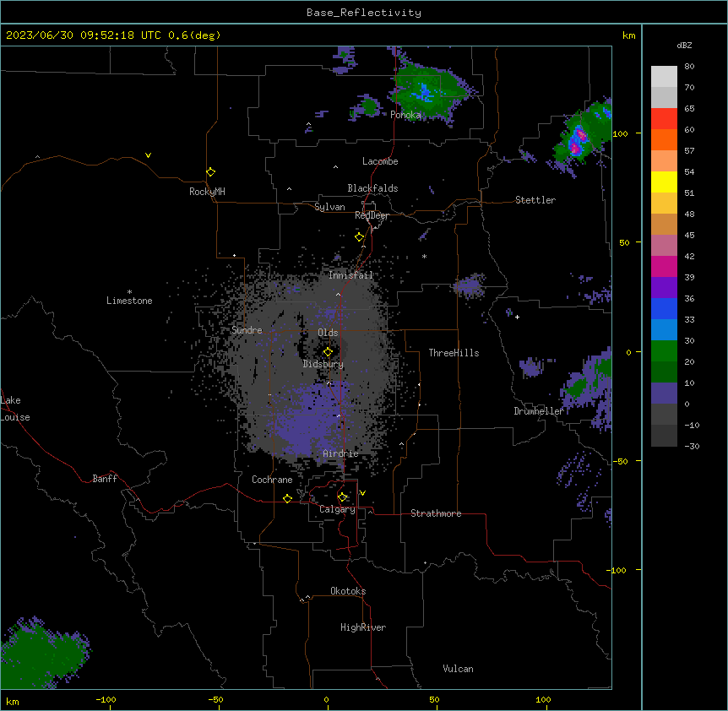
Task: Click the yellow v marker northwest of RockyMH
Action: (148, 155)
